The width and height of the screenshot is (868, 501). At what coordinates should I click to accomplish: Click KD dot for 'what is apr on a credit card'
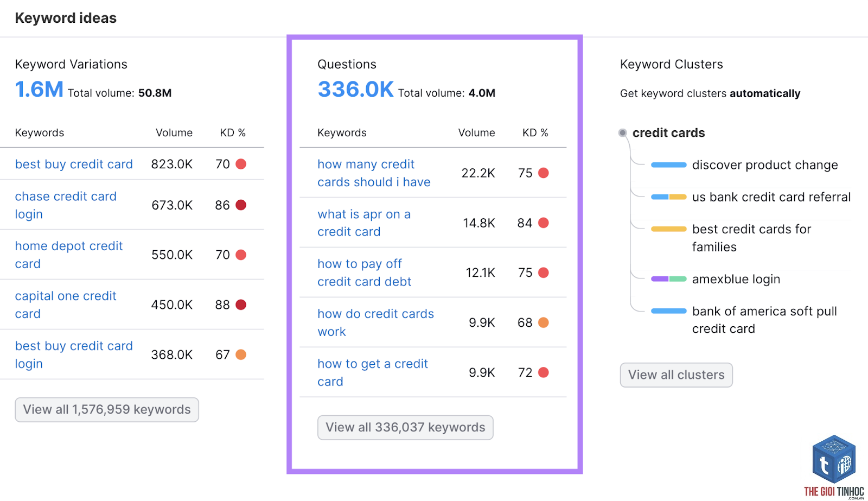(544, 223)
